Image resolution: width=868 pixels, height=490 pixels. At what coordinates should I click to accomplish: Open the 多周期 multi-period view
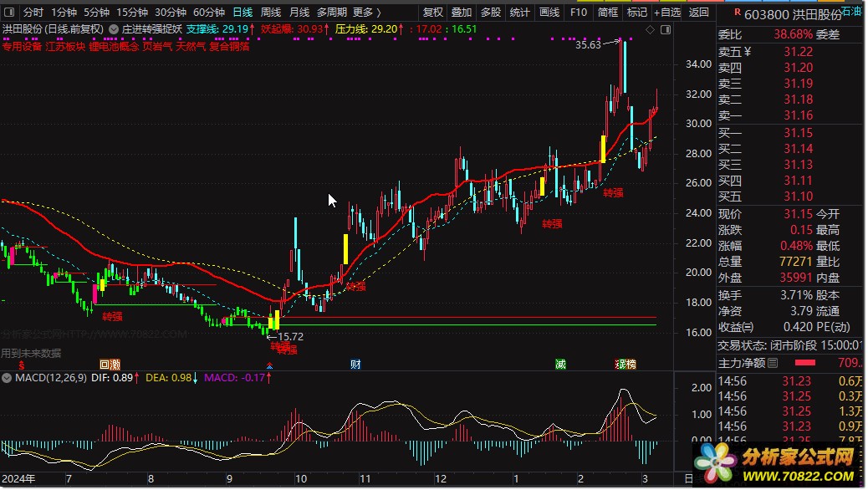click(332, 13)
